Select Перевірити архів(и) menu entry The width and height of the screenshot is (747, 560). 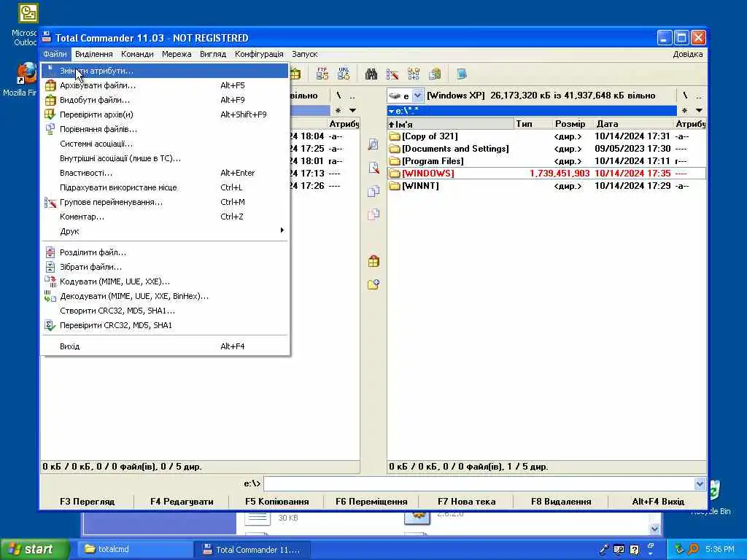(x=165, y=114)
